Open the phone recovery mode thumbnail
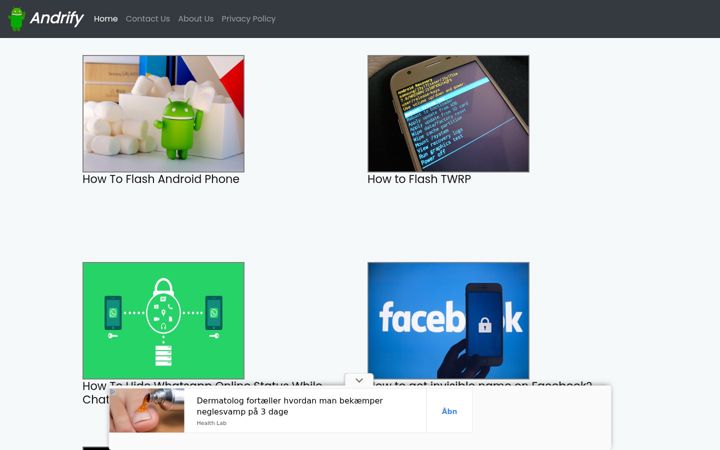Viewport: 720px width, 450px height. click(448, 113)
